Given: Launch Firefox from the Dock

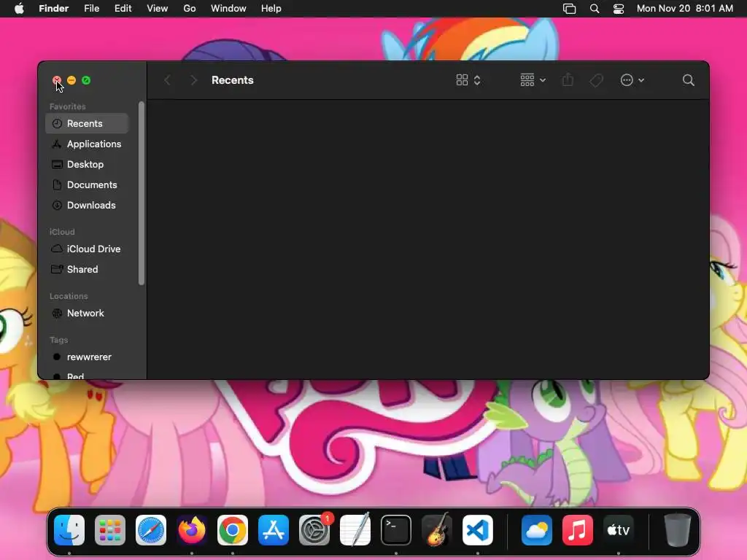Looking at the screenshot, I should pos(192,530).
